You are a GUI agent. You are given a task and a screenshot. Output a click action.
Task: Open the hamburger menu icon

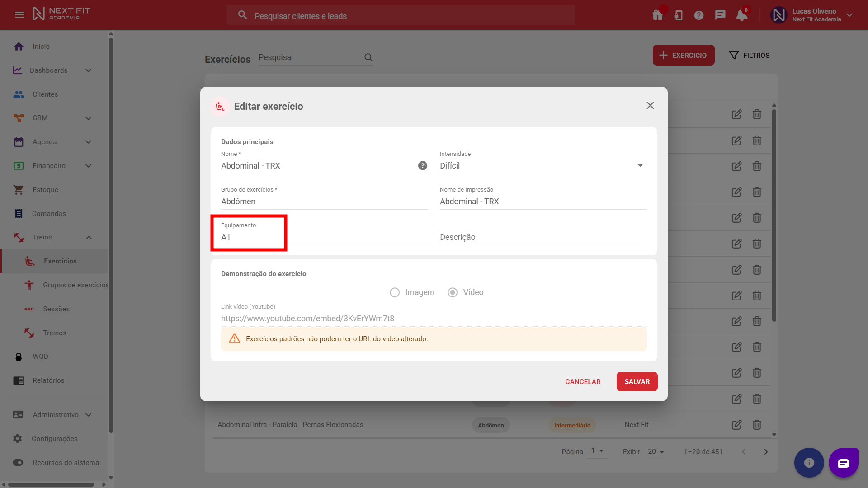(x=19, y=15)
